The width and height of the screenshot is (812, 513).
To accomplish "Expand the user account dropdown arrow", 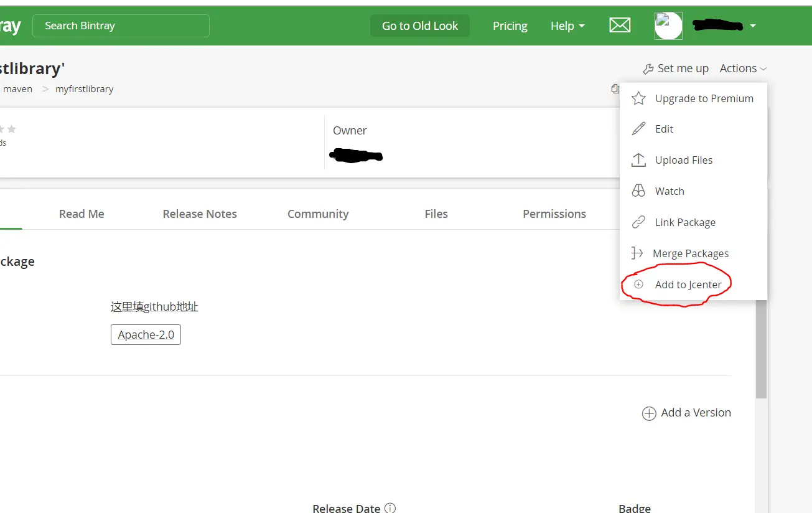I will pyautogui.click(x=753, y=26).
